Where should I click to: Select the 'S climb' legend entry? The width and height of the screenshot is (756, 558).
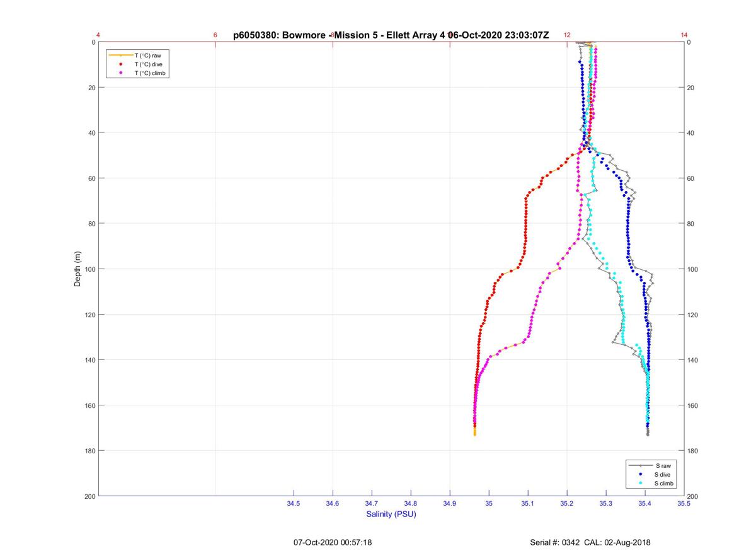click(x=665, y=483)
